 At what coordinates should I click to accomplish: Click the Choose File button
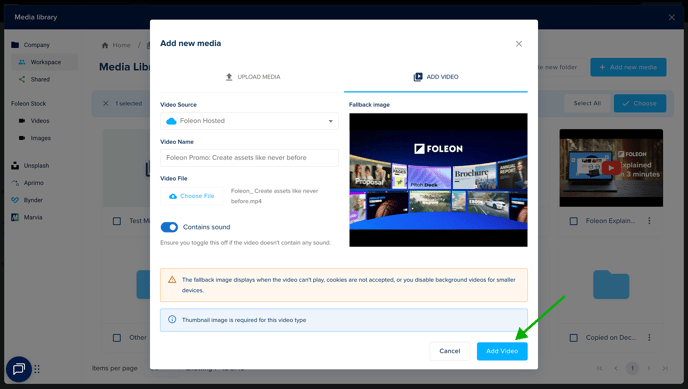point(192,196)
